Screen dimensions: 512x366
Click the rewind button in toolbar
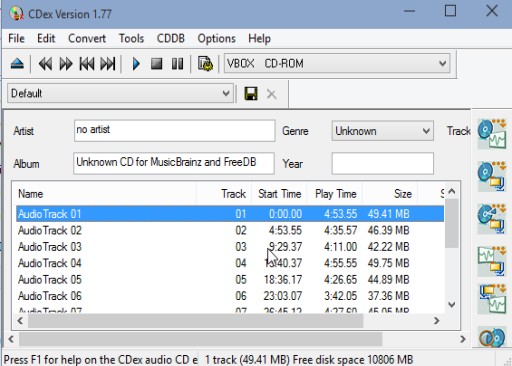click(x=45, y=64)
